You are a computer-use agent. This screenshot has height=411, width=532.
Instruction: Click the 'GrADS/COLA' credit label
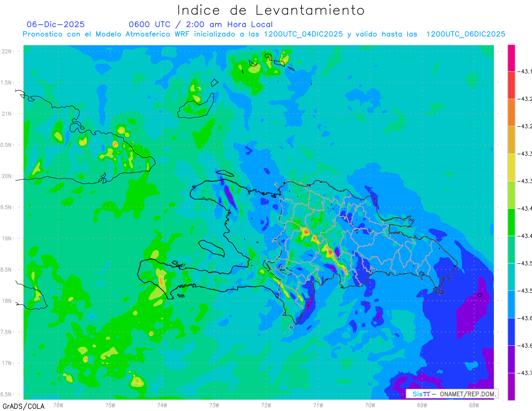coord(23,406)
